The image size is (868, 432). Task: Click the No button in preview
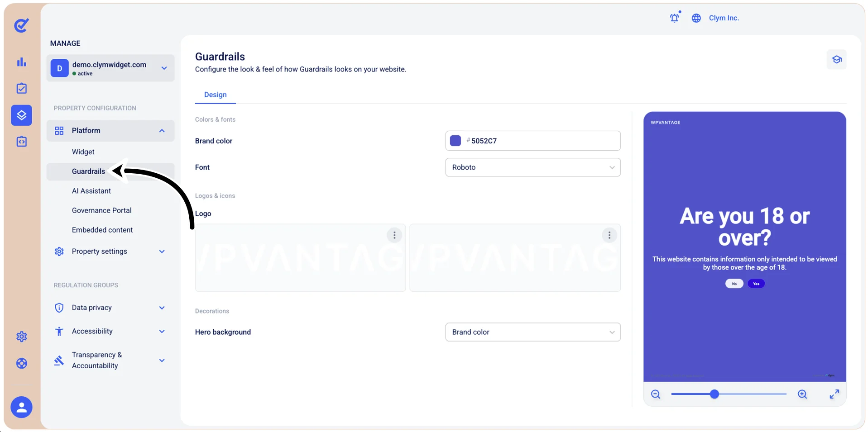tap(734, 284)
